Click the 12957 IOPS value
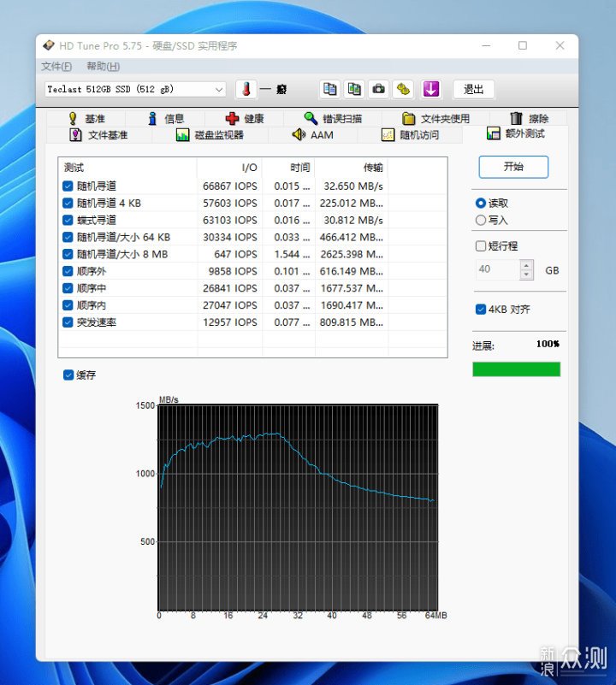Viewport: 616px width, 685px height. point(230,322)
